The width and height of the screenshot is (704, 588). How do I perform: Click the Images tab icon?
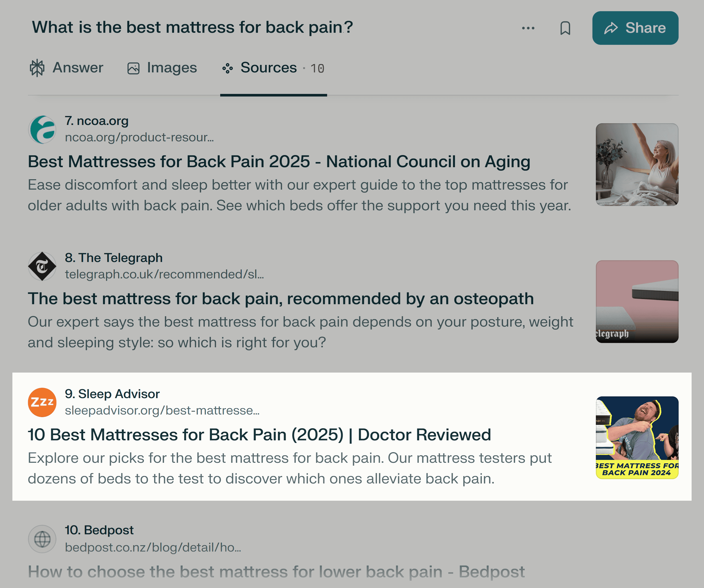coord(133,67)
